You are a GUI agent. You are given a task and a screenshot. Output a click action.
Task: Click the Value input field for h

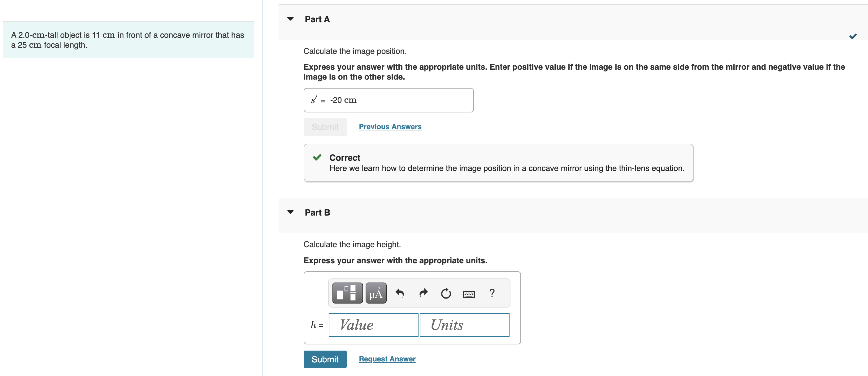(373, 325)
